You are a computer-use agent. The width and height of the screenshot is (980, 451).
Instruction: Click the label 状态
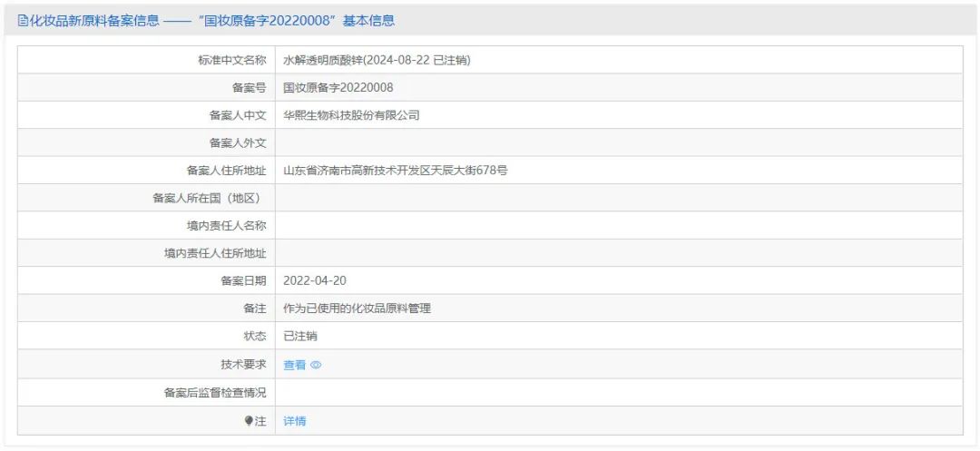tap(254, 336)
